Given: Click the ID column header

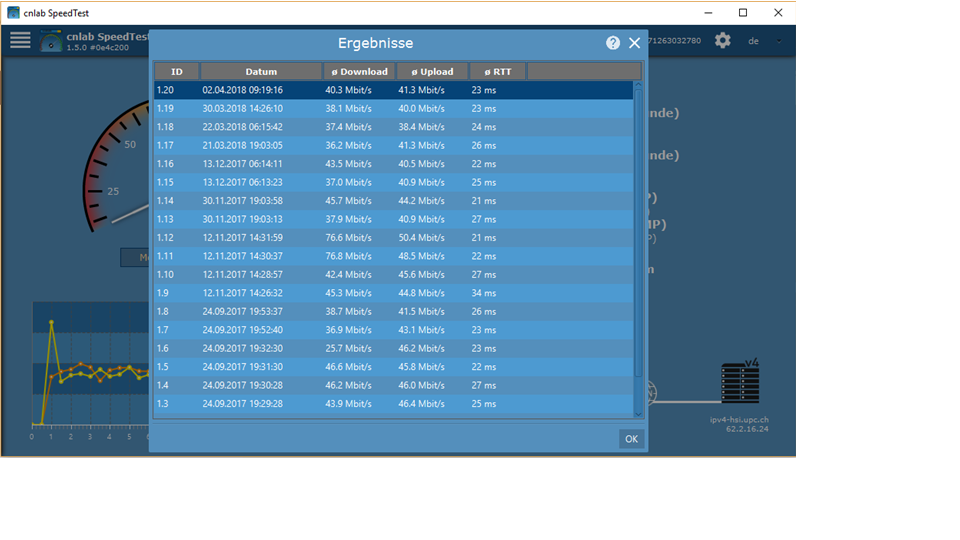Looking at the screenshot, I should tap(177, 72).
